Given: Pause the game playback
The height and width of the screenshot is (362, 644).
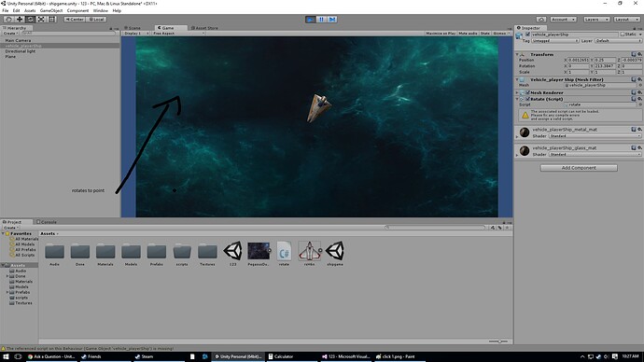Looking at the screenshot, I should point(321,20).
